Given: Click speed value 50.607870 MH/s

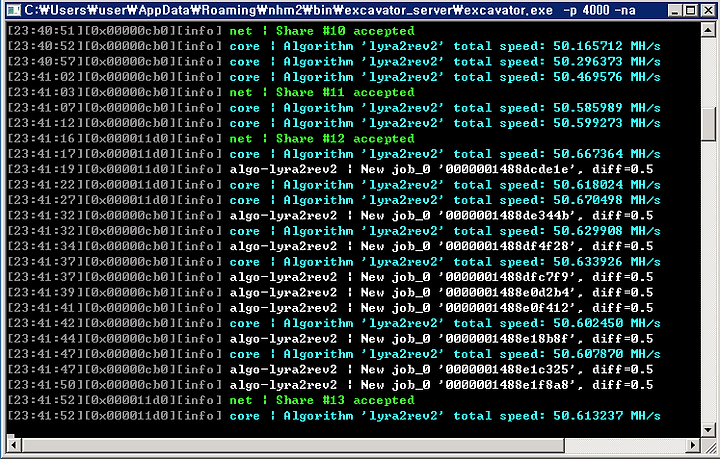Looking at the screenshot, I should tap(607, 354).
